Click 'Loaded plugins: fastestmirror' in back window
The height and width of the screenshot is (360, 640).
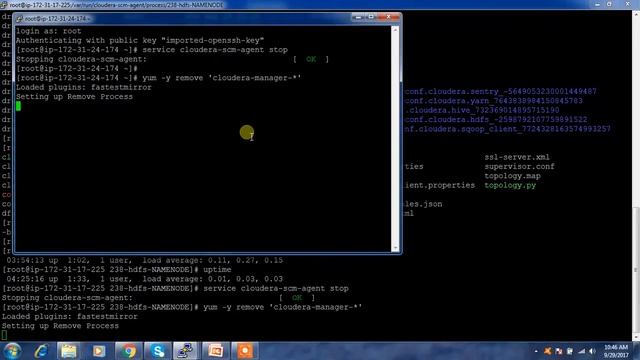tap(70, 317)
